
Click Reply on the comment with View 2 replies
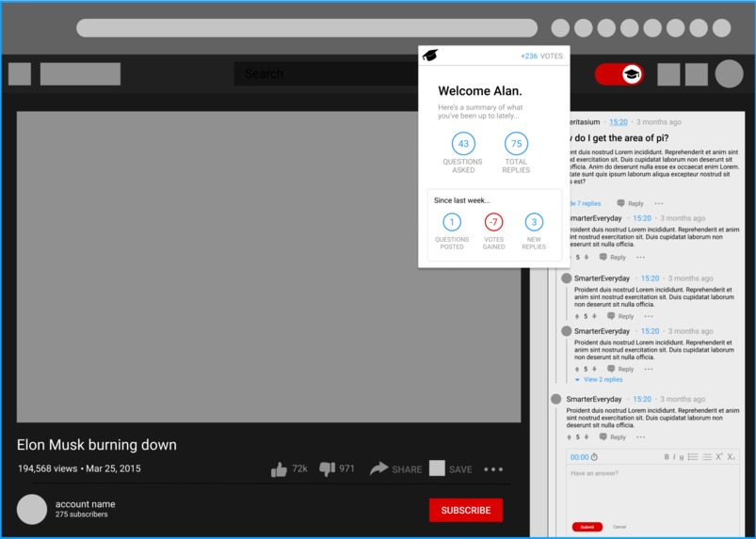620,370
